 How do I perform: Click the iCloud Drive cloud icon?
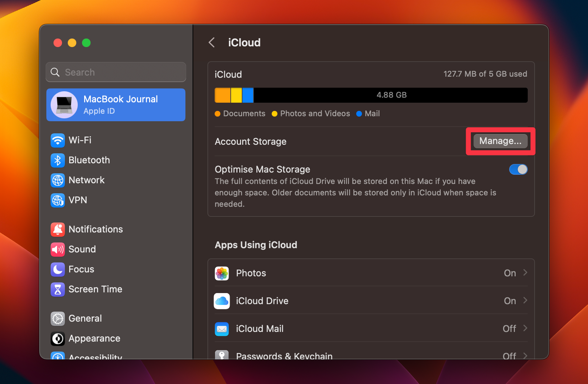[x=221, y=301]
